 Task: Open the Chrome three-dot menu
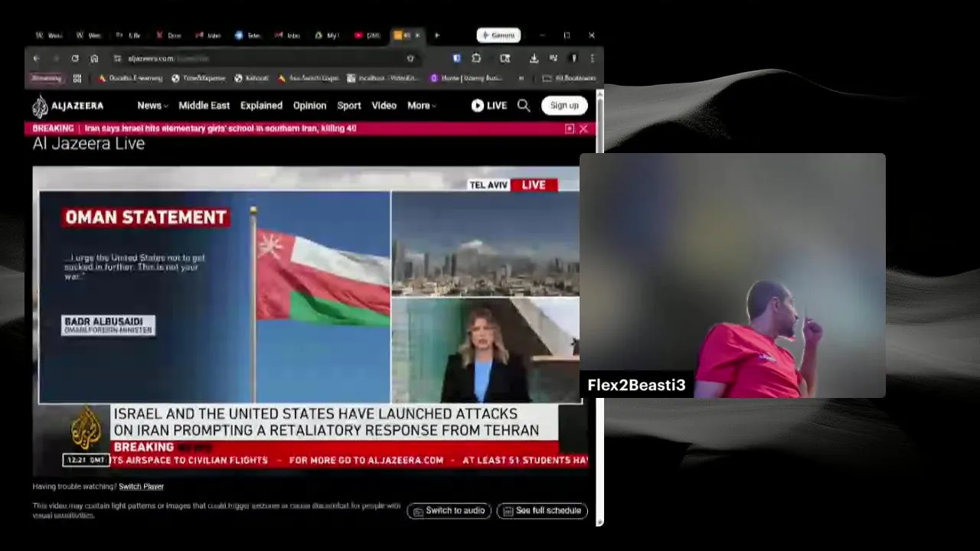pos(593,58)
